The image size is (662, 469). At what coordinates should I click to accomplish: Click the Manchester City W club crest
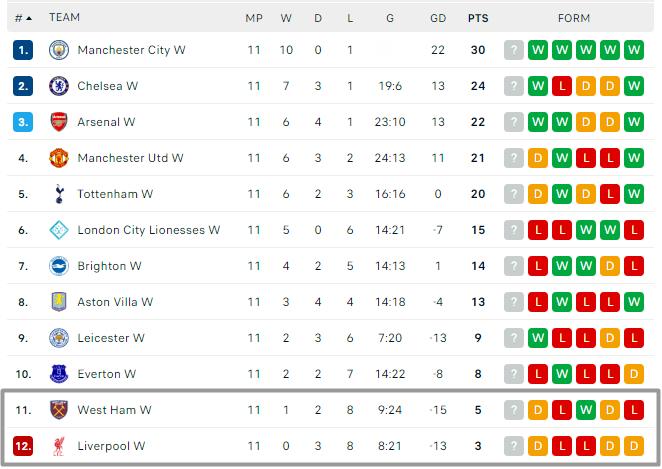[59, 50]
